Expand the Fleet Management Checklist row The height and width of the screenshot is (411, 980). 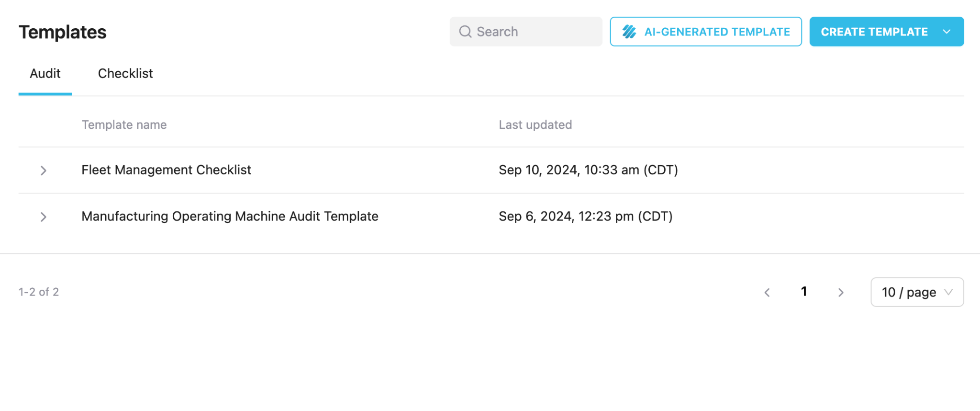(x=43, y=170)
